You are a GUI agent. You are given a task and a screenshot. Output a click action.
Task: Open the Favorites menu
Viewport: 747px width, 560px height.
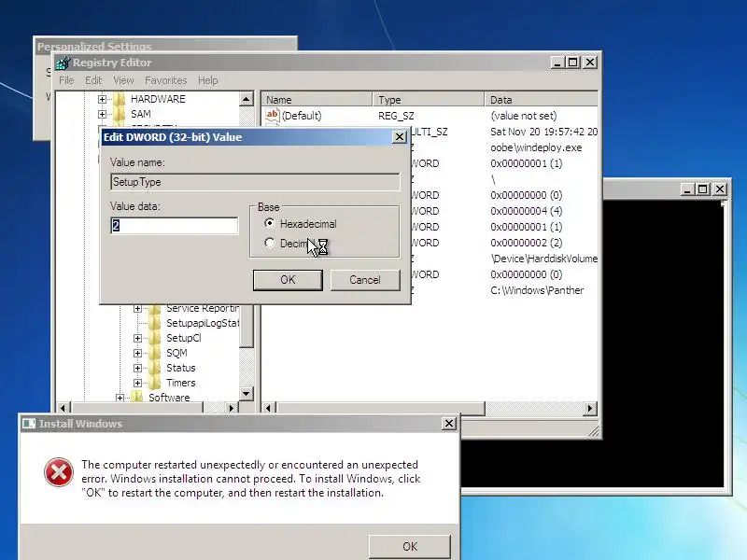(x=166, y=80)
